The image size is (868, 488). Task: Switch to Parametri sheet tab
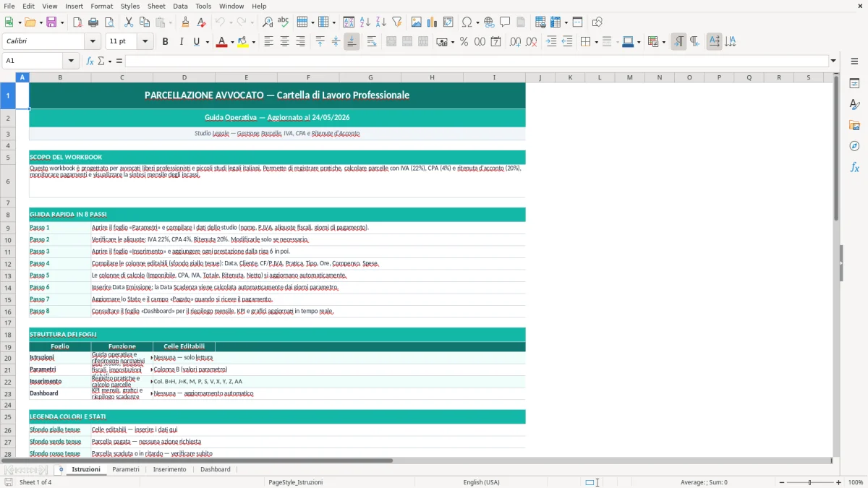(x=126, y=469)
